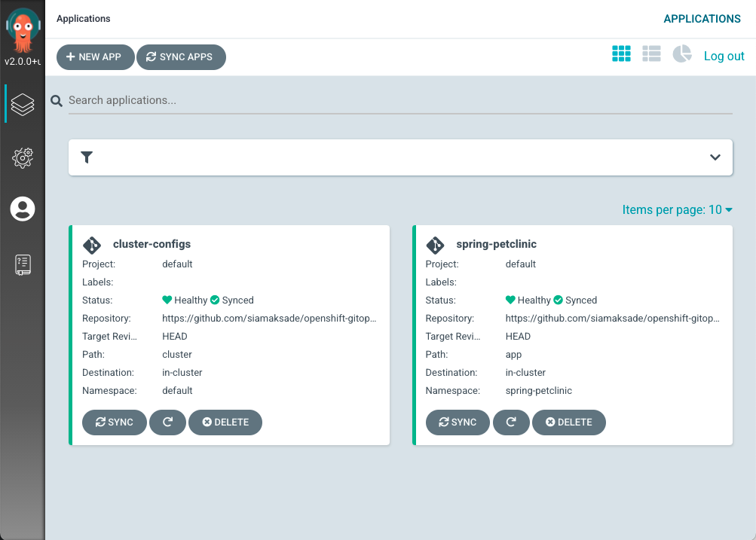Viewport: 756px width, 540px height.
Task: Click cluster-configs repository URL
Action: pos(269,318)
